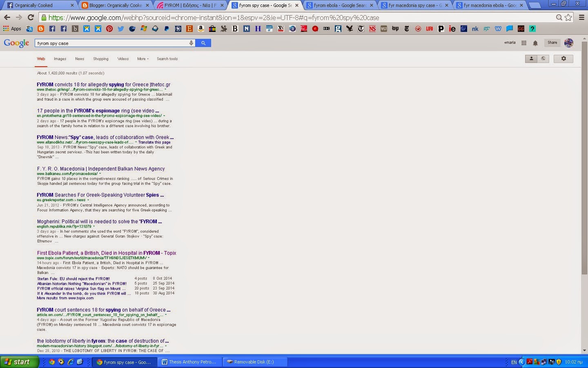
Task: Open the nk bookmark icon
Action: (x=475, y=29)
